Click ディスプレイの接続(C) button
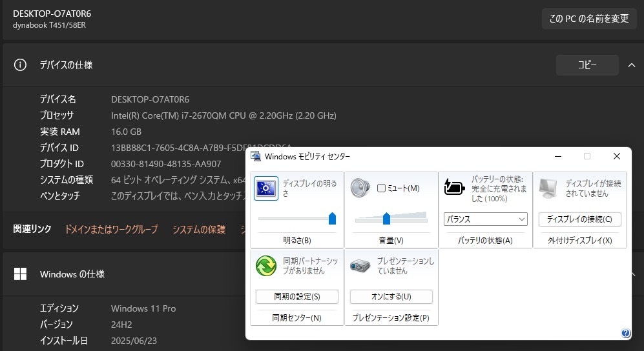This screenshot has width=644, height=351. click(x=579, y=219)
